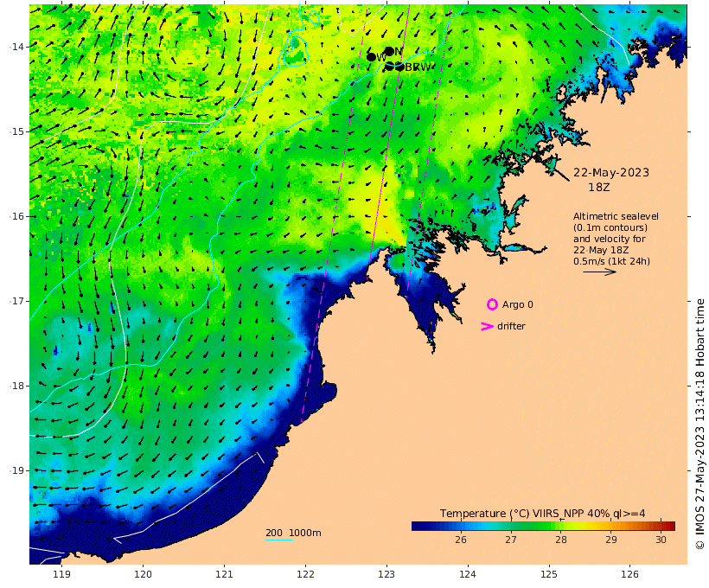
Task: Click the colorbar tick label 26
Action: pos(461,540)
